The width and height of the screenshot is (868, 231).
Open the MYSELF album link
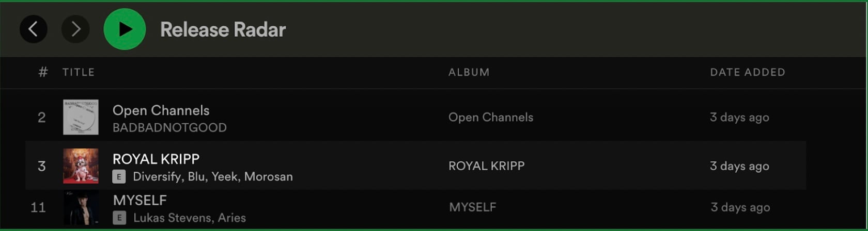tap(472, 207)
